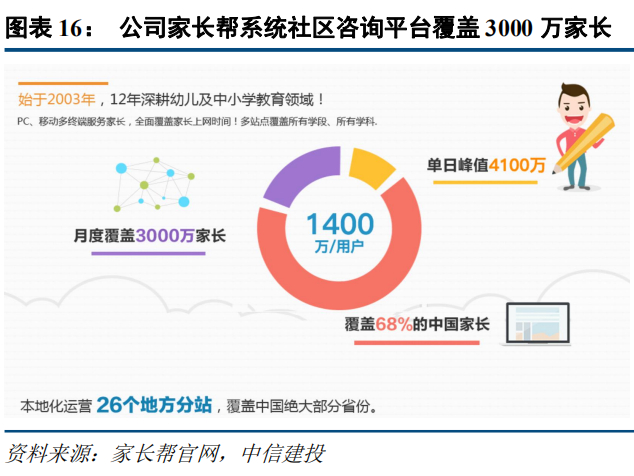Click the PC、移动多终端服务家长 subtitle line
Viewport: 634px width, 476px height.
pyautogui.click(x=197, y=121)
